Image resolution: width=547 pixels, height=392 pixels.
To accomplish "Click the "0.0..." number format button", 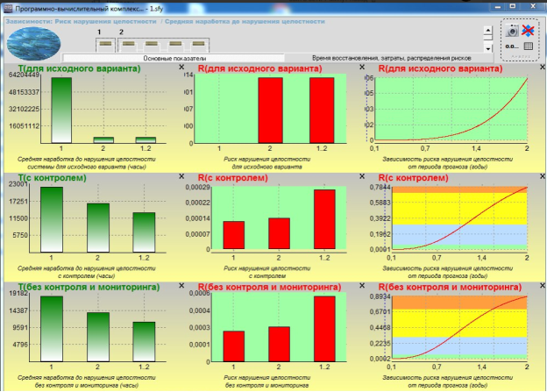I will 512,46.
